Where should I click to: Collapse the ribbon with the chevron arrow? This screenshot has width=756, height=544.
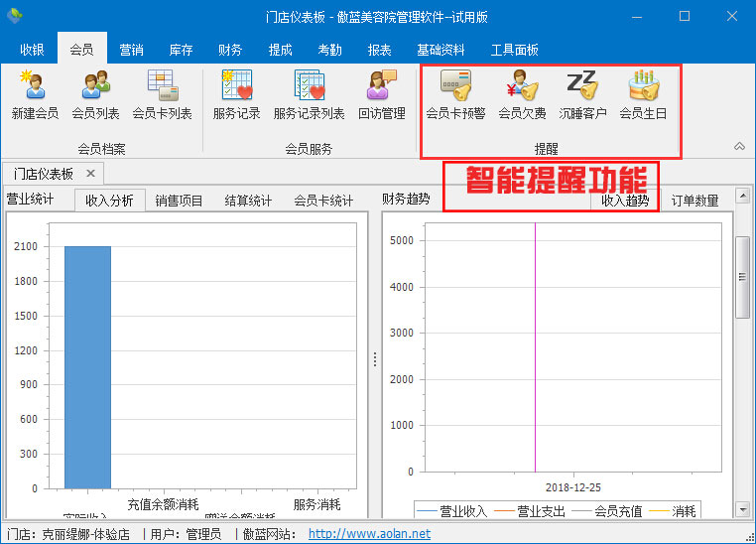pos(739,146)
